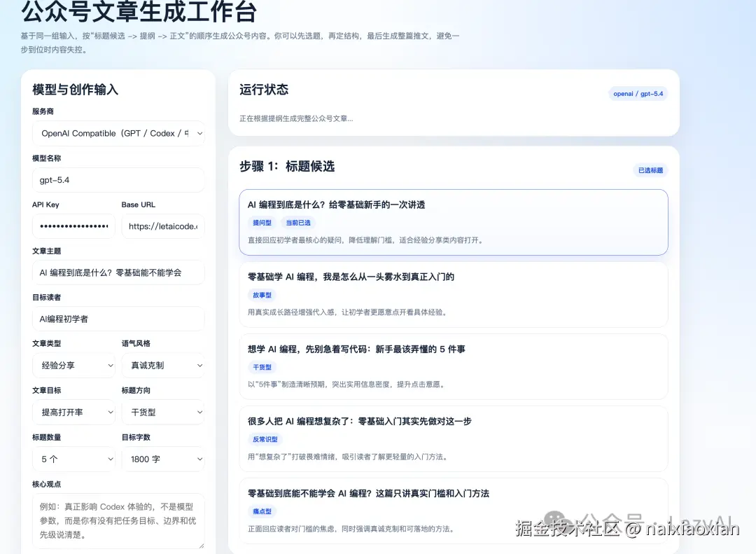The width and height of the screenshot is (756, 554).
Task: Click the 已选标题 badge in step 1
Action: (x=650, y=169)
